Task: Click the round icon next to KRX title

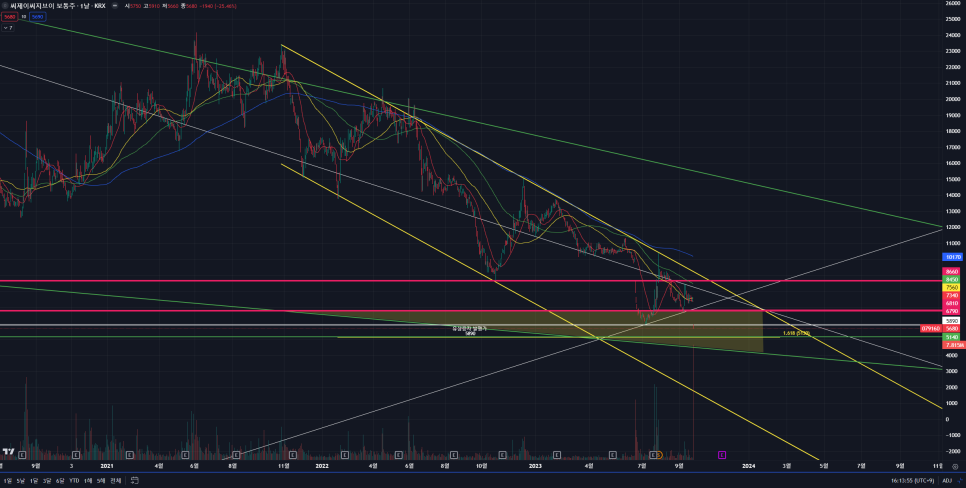Action: point(115,6)
